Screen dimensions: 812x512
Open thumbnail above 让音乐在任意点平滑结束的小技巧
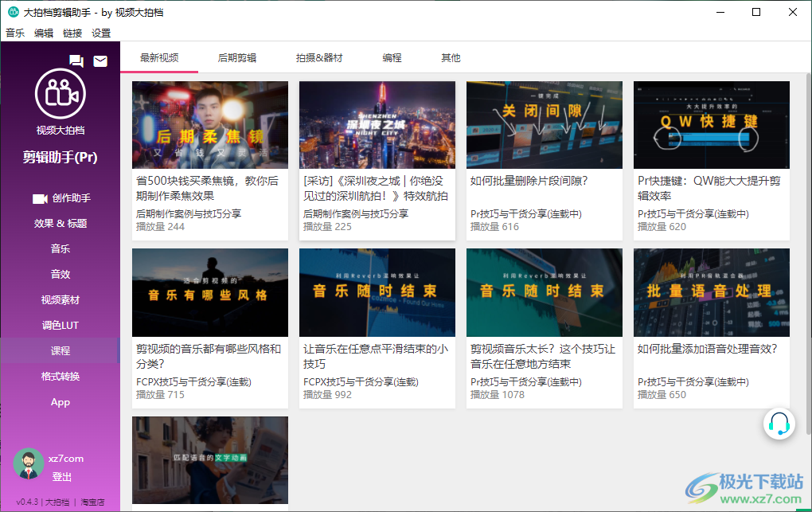point(377,293)
